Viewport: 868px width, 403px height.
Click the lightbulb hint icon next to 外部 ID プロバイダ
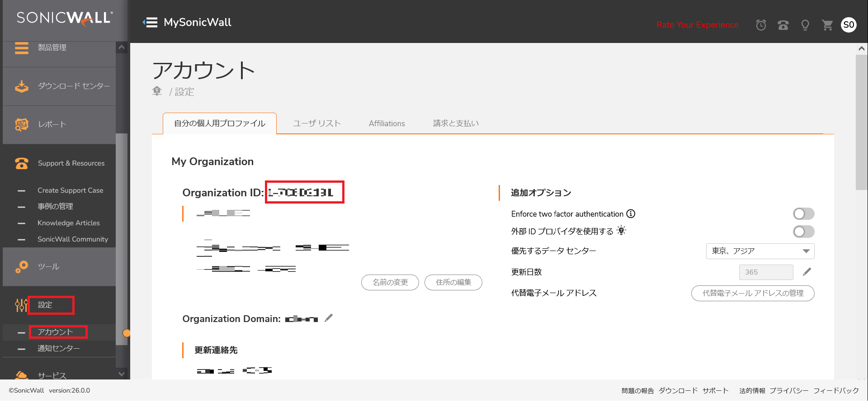[622, 231]
